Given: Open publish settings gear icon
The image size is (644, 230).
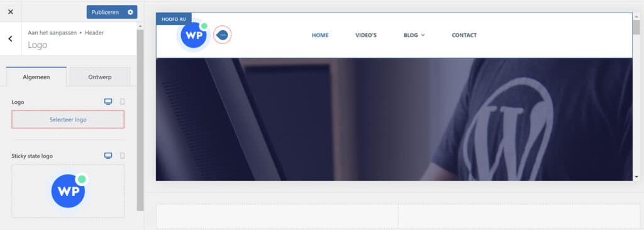Looking at the screenshot, I should (130, 13).
